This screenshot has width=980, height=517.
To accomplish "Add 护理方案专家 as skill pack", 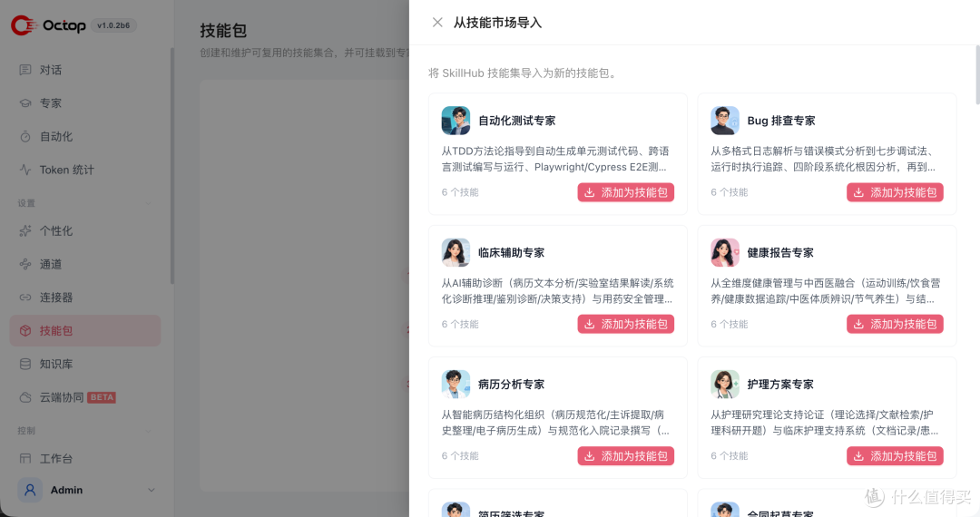I will click(895, 456).
